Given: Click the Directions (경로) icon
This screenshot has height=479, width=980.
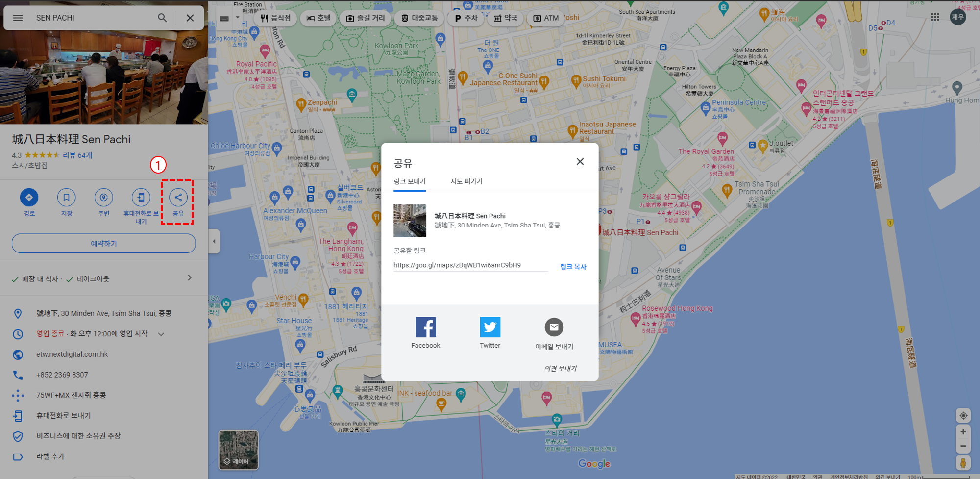Looking at the screenshot, I should (x=29, y=197).
